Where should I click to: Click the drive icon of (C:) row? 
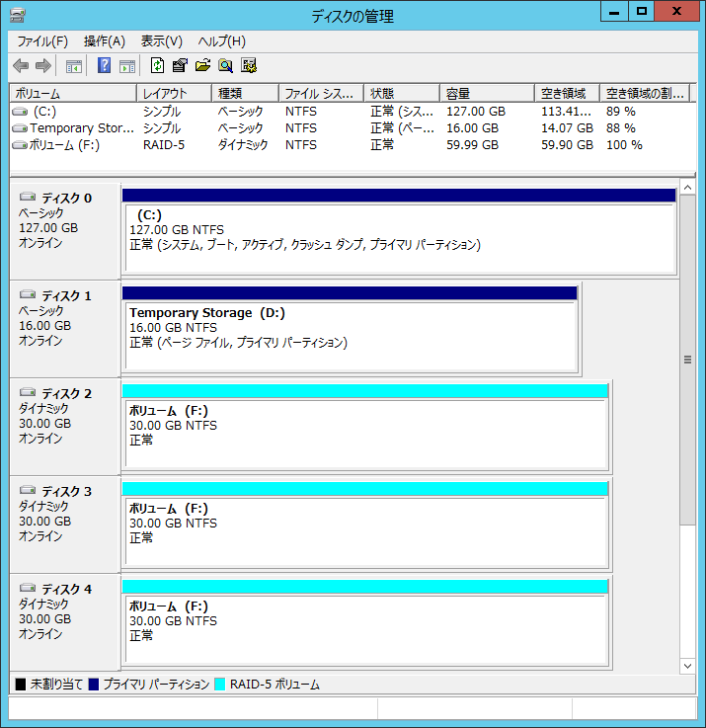20,112
